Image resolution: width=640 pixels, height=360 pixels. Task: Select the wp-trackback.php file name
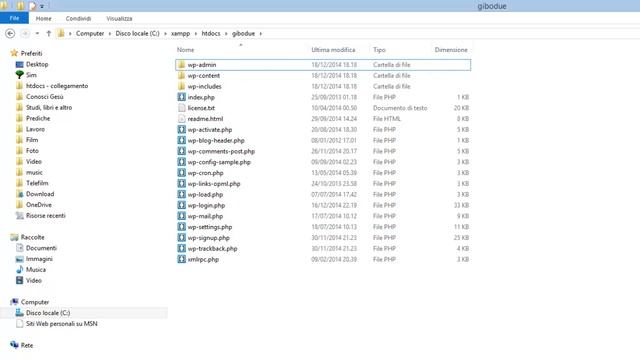212,249
